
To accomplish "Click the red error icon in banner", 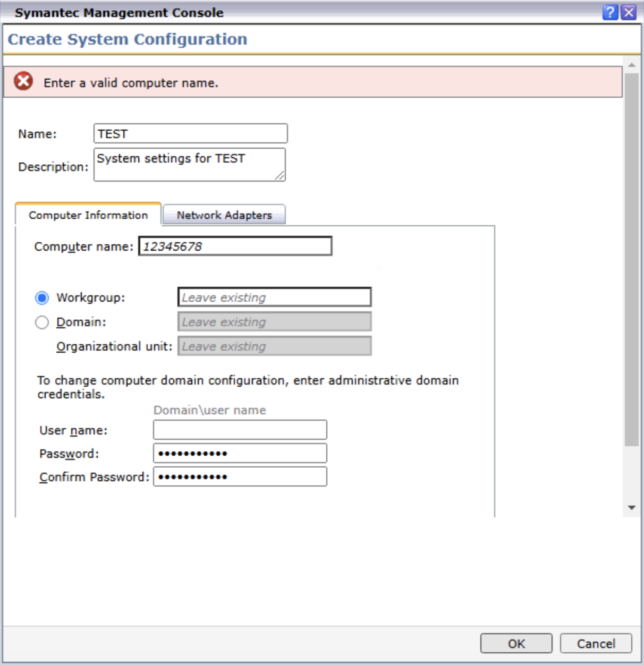I will coord(23,81).
